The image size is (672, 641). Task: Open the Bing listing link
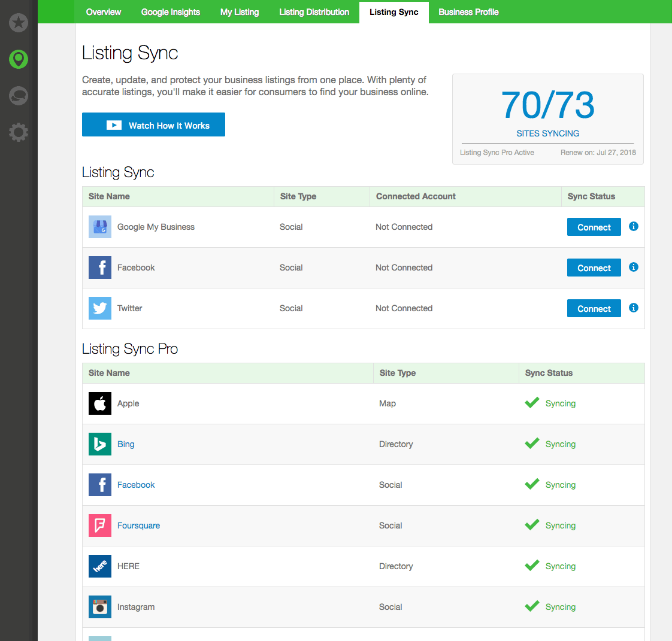coord(126,444)
